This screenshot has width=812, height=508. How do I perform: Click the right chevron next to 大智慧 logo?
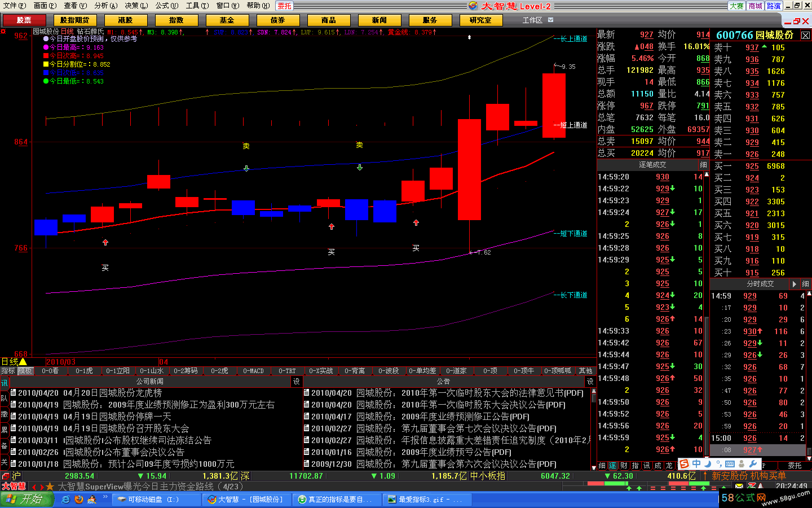point(42,487)
